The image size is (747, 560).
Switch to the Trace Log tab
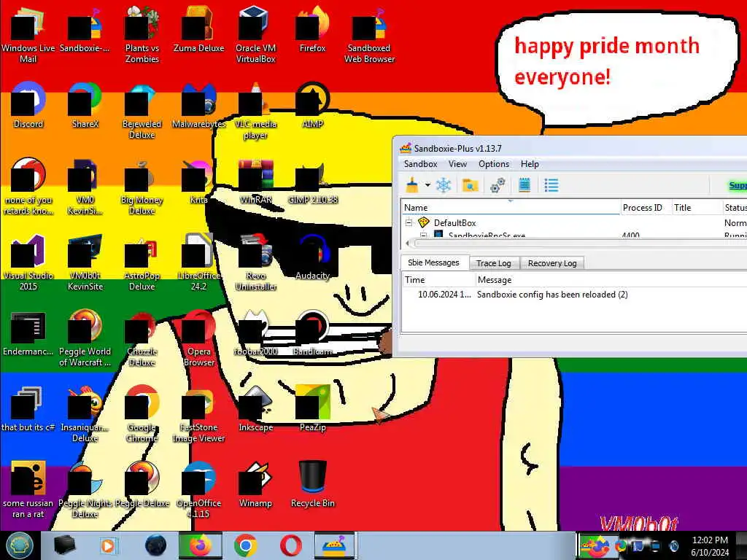494,263
